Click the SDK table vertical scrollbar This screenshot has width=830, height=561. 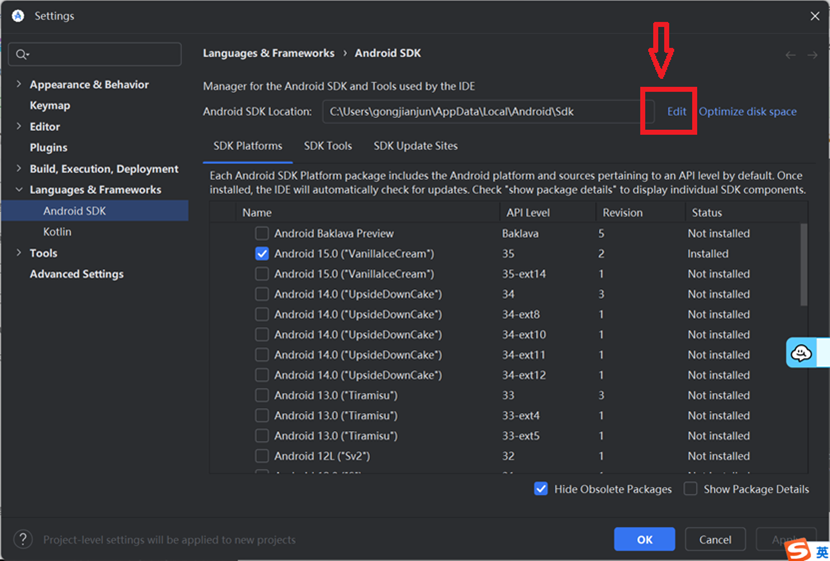point(804,265)
